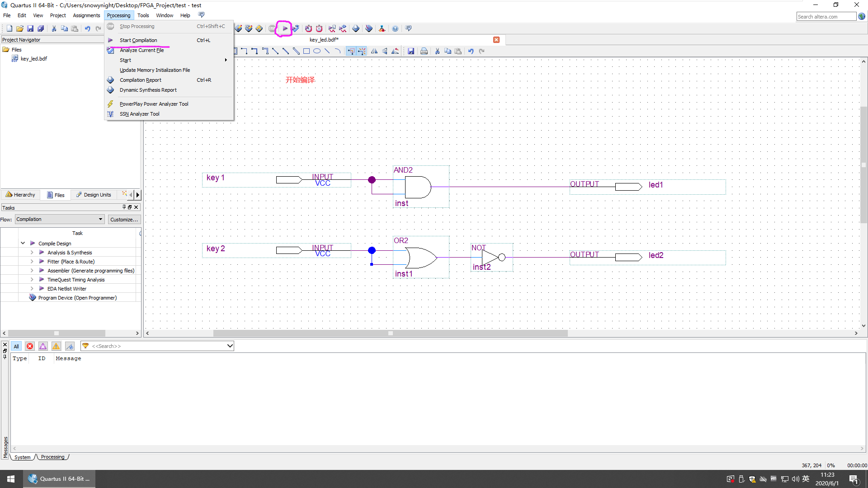This screenshot has width=868, height=488.
Task: Expand the Analysis & Synthesis task tree
Action: pos(32,252)
